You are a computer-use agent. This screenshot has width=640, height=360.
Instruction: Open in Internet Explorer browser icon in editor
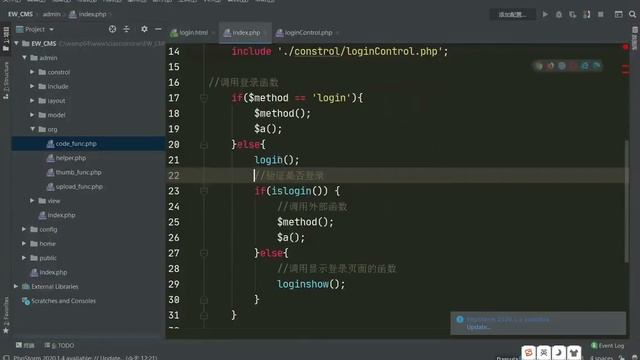[585, 66]
